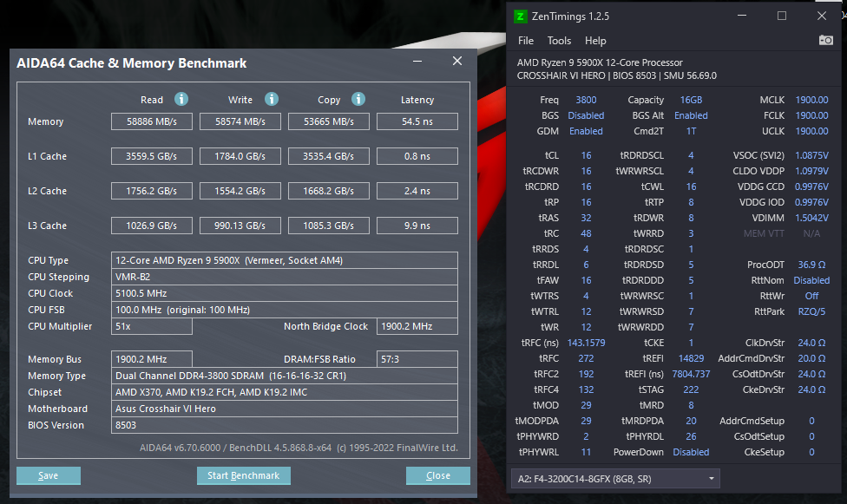Click the Cmd2T value 1T in ZenTimings

(691, 131)
